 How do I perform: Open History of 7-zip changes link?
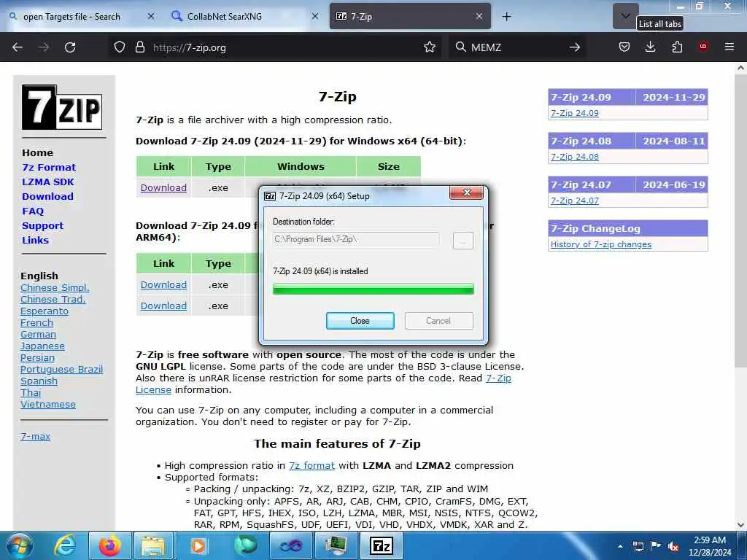601,244
